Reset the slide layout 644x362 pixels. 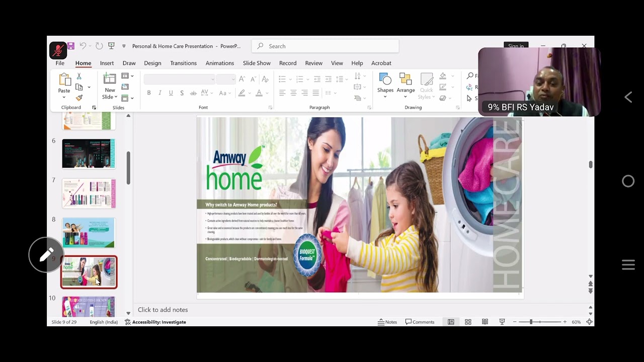[x=125, y=87]
